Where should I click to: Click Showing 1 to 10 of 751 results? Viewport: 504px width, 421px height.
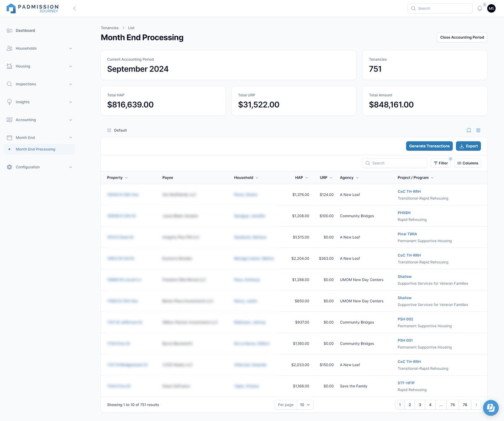pyautogui.click(x=133, y=405)
